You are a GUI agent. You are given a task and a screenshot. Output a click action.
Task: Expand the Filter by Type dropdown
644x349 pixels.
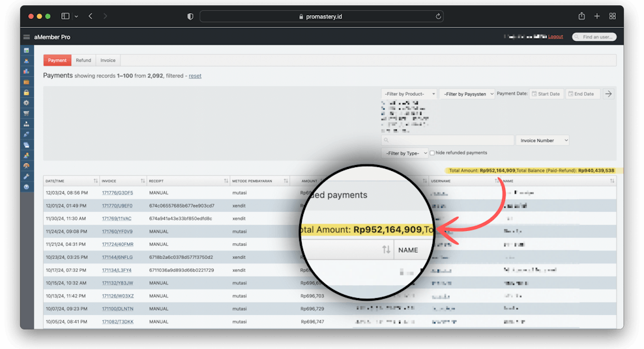(x=405, y=153)
